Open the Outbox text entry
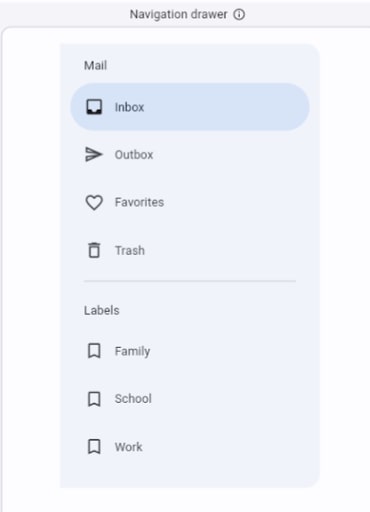Viewport: 370px width, 512px height. click(x=134, y=155)
